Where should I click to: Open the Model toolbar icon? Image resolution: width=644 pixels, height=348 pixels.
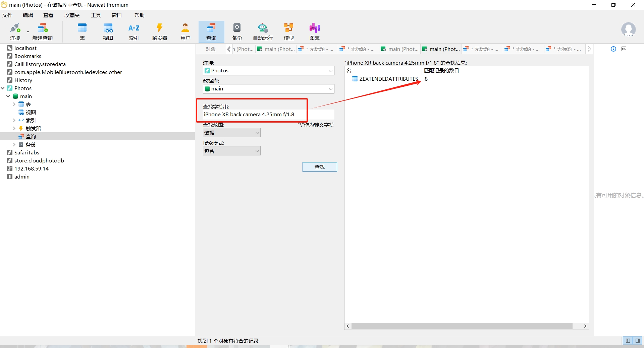(x=289, y=32)
